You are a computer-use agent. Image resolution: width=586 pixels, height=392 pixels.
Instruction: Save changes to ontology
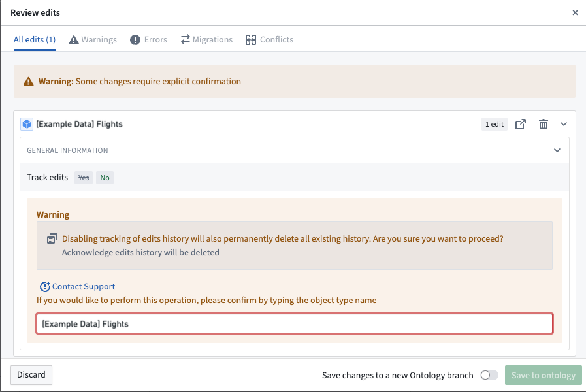(x=544, y=375)
